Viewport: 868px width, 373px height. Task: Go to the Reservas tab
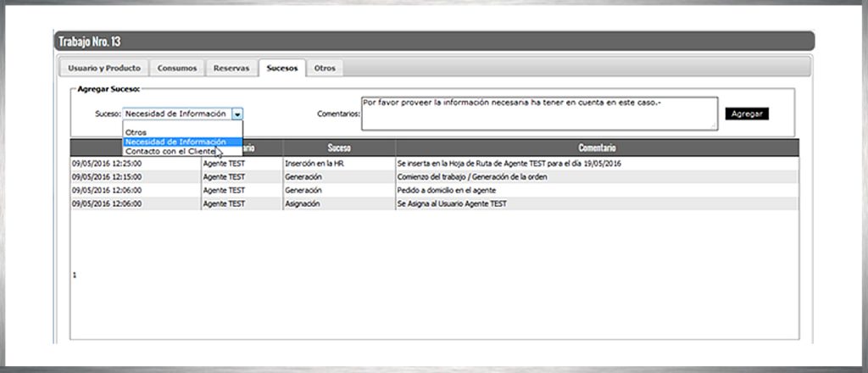pyautogui.click(x=231, y=68)
